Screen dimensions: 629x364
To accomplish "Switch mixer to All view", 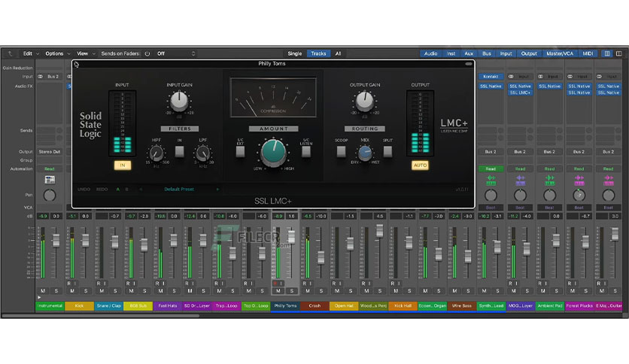I will click(x=338, y=53).
